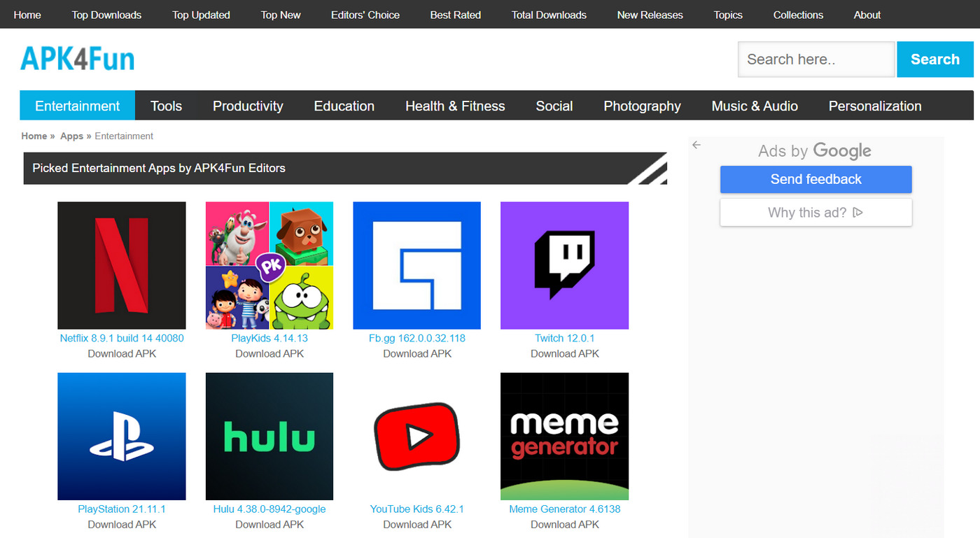Screen dimensions: 980x538
Task: Click the Ads by Google label
Action: (815, 151)
